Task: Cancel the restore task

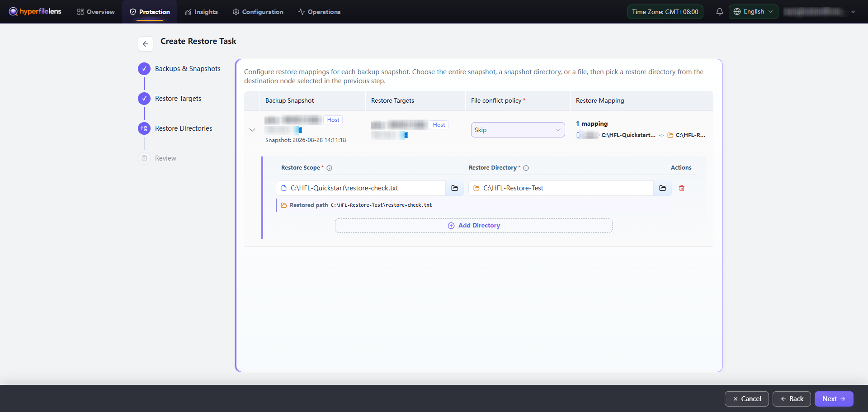Action: pyautogui.click(x=747, y=399)
